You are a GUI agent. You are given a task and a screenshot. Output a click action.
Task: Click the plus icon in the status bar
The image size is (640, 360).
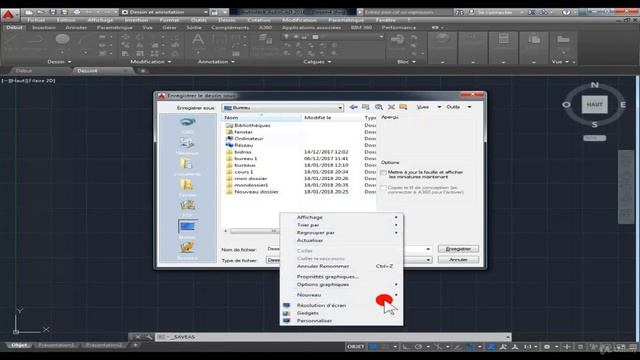567,347
